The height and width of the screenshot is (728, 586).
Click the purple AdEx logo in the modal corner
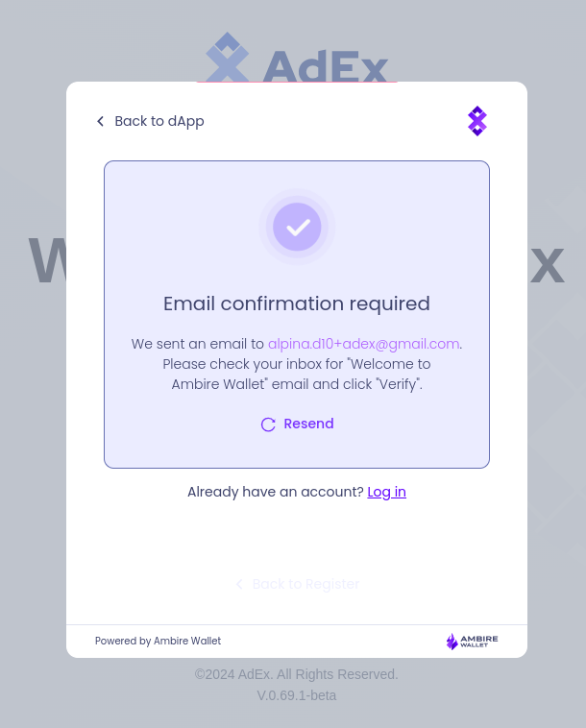477,121
